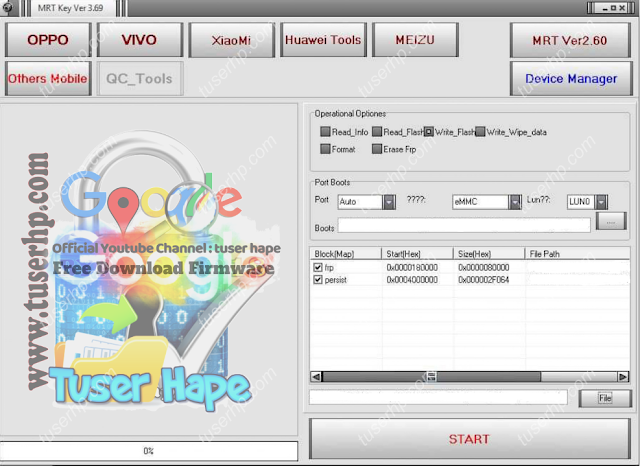Select the 0x0000080000 size value

coord(484,267)
